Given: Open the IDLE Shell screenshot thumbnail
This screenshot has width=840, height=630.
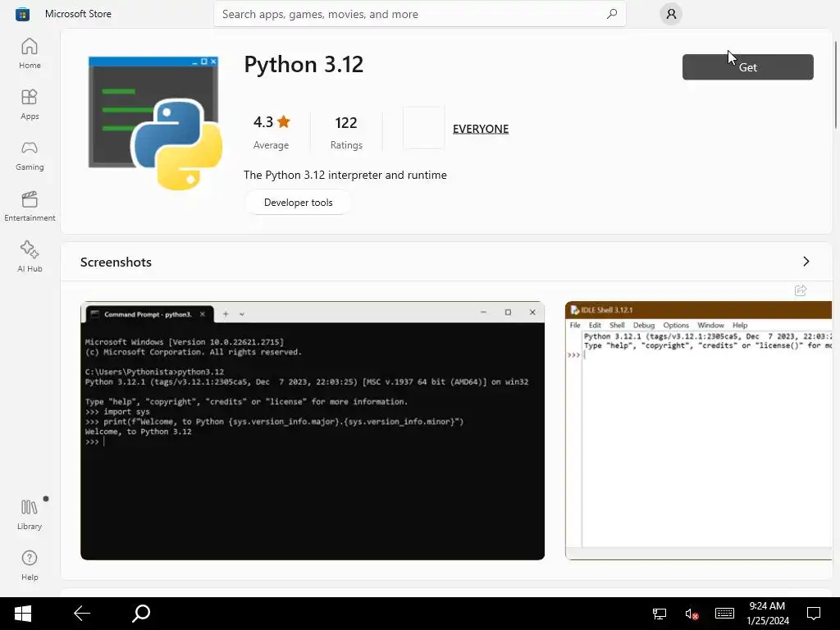Looking at the screenshot, I should coord(699,431).
